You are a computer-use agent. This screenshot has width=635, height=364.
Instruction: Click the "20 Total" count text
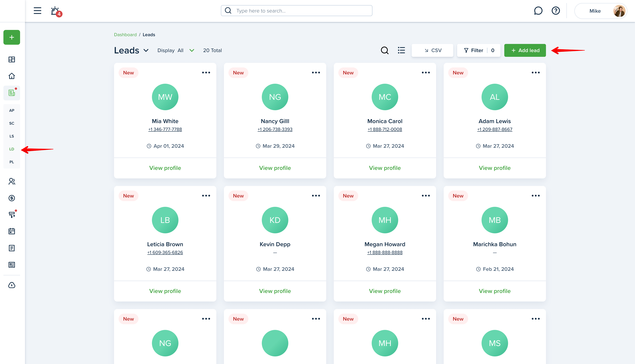click(212, 50)
